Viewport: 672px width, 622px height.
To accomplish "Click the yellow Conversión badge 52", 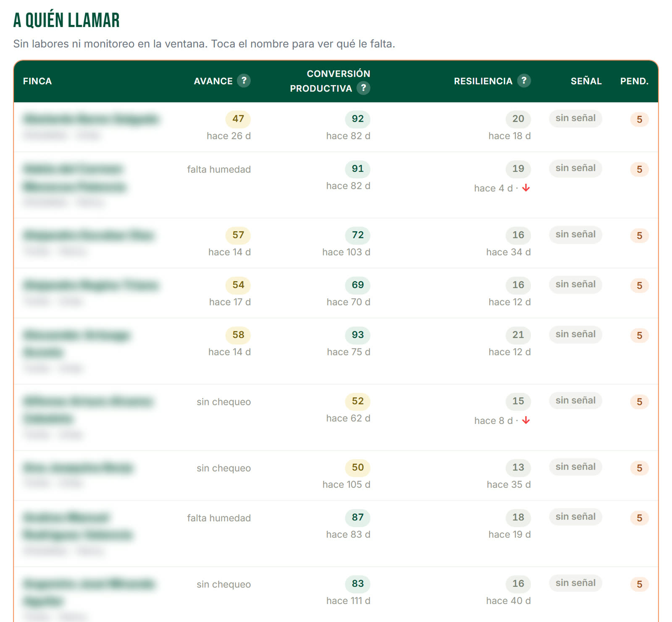I will (x=358, y=401).
